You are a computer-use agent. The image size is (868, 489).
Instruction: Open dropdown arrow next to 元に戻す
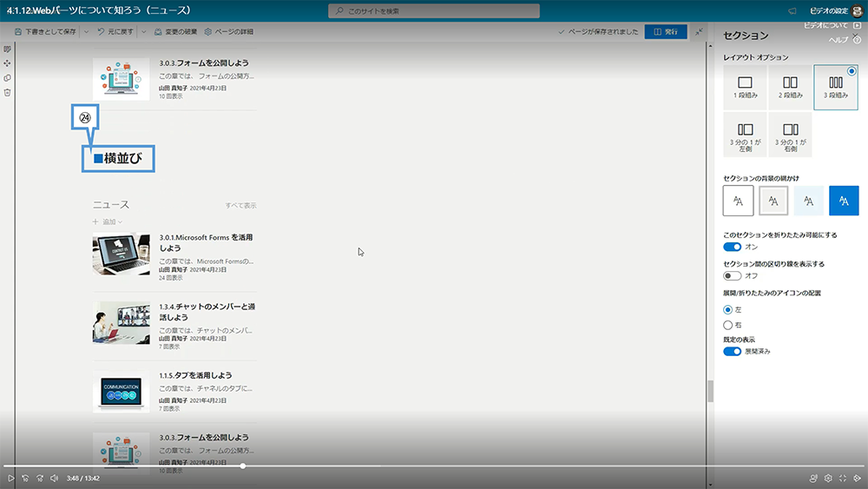coord(144,32)
